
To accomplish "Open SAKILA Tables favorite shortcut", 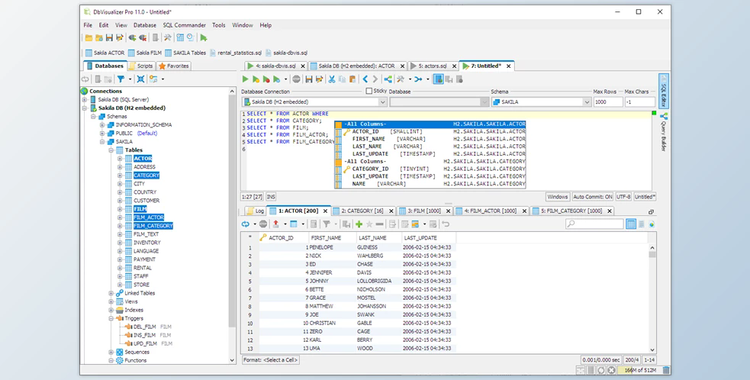I will (x=185, y=53).
